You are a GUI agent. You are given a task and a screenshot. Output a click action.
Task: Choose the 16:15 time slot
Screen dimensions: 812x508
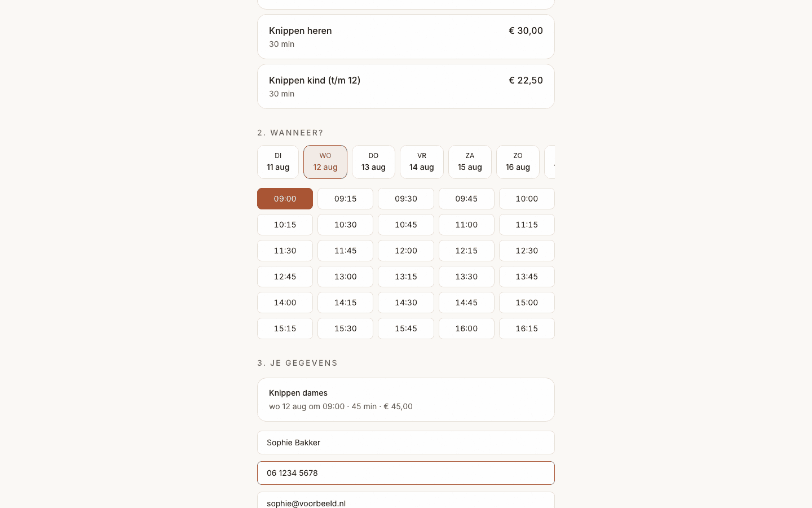(x=527, y=329)
